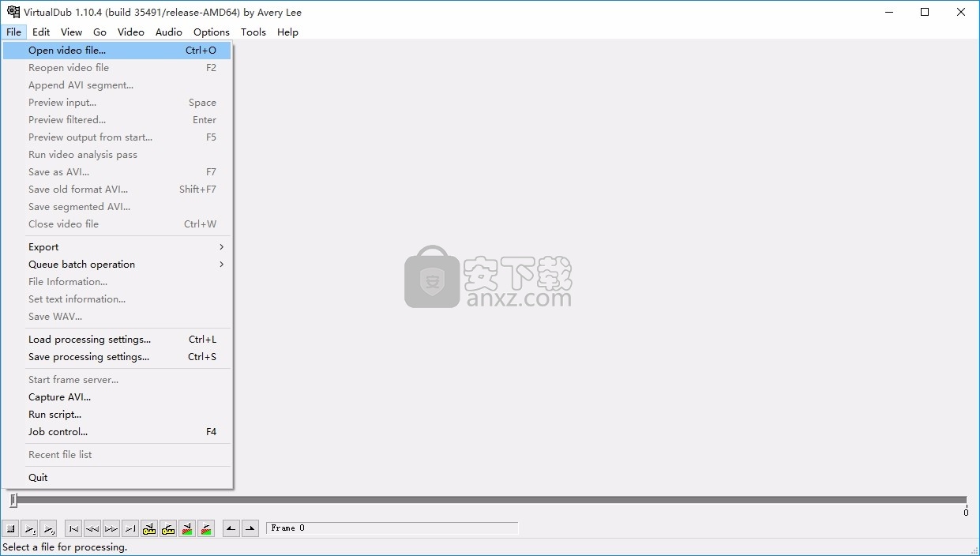The height and width of the screenshot is (556, 980).
Task: Step forward one frame
Action: [111, 528]
